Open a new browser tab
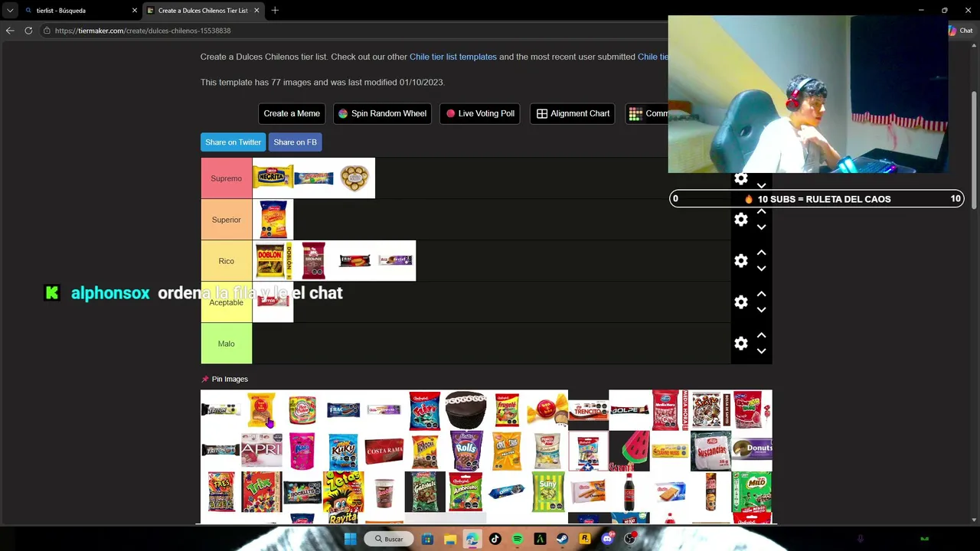The height and width of the screenshot is (551, 980). point(275,10)
